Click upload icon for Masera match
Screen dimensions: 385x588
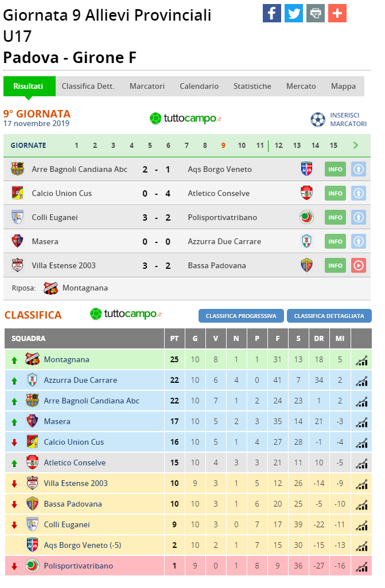click(x=359, y=241)
